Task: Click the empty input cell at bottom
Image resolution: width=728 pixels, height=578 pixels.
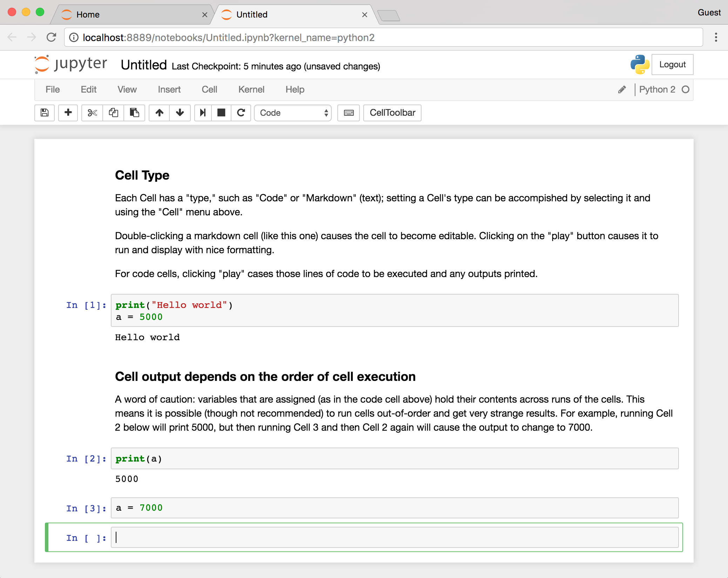Action: coord(395,537)
